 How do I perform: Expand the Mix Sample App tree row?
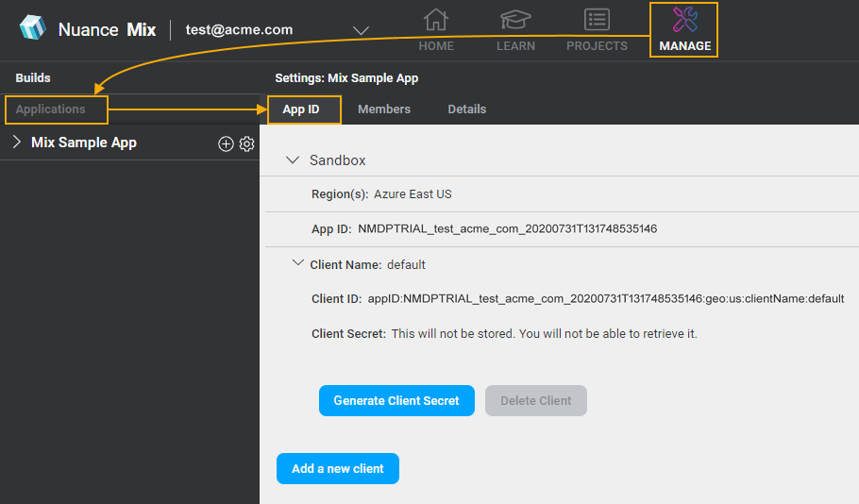[17, 143]
